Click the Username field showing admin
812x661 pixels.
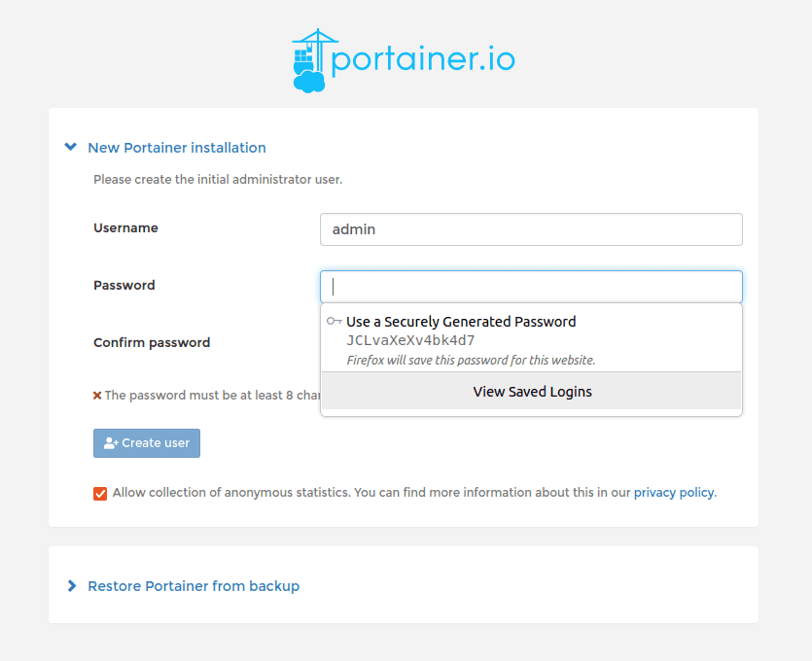pos(531,229)
